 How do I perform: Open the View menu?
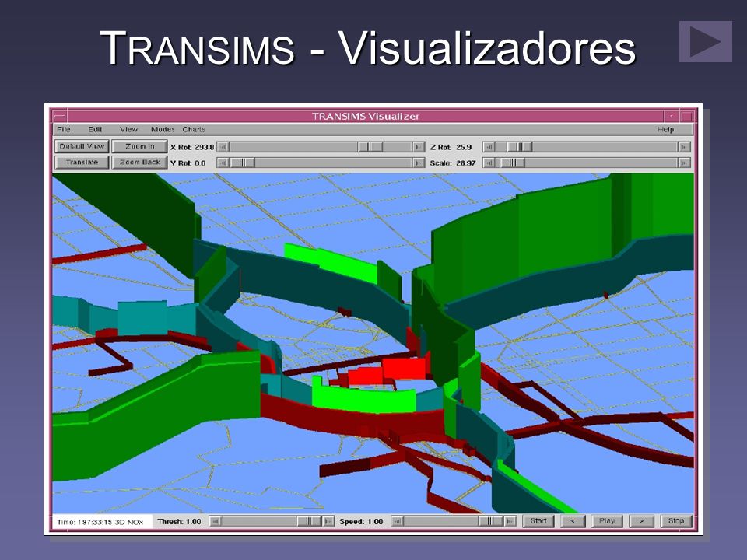pyautogui.click(x=128, y=130)
